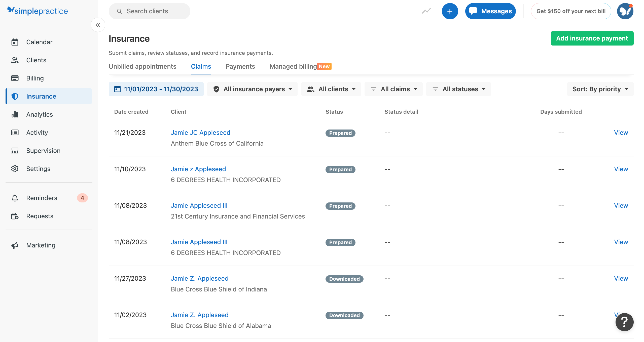Open the Billing section icon
Image resolution: width=644 pixels, height=342 pixels.
pyautogui.click(x=15, y=78)
